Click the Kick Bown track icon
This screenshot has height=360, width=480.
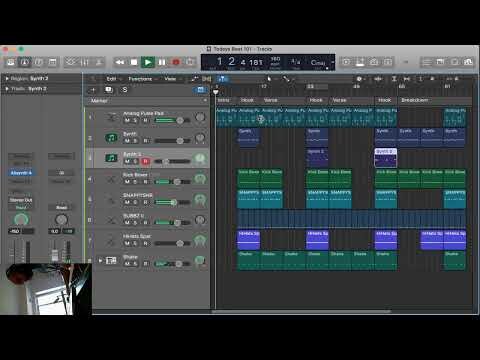point(111,179)
